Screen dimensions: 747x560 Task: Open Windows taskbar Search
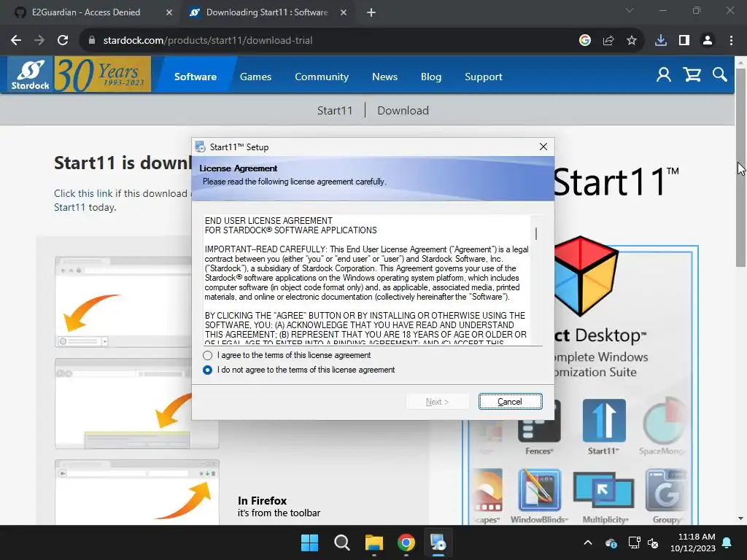pos(342,542)
